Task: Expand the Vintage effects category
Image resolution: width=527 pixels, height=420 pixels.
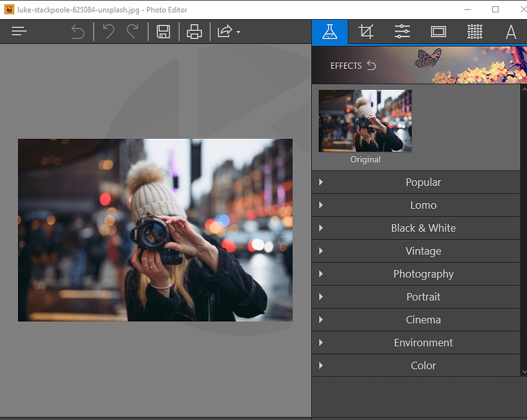Action: point(416,251)
